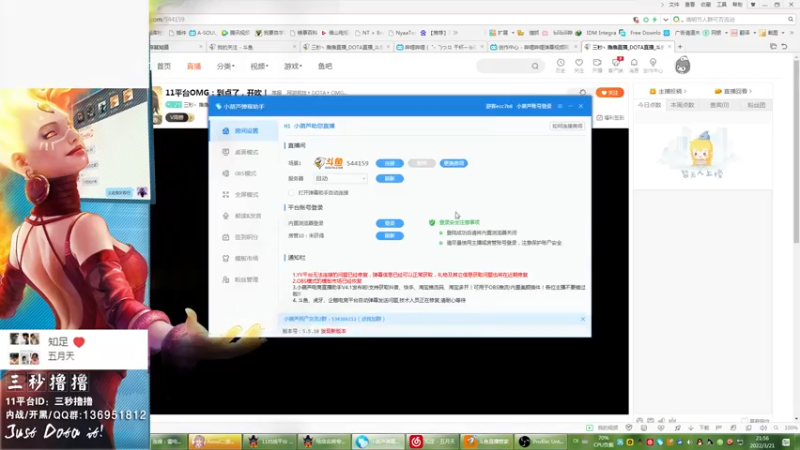Click the user group join link in the blue bar
Image resolution: width=800 pixels, height=450 pixels.
(334, 319)
